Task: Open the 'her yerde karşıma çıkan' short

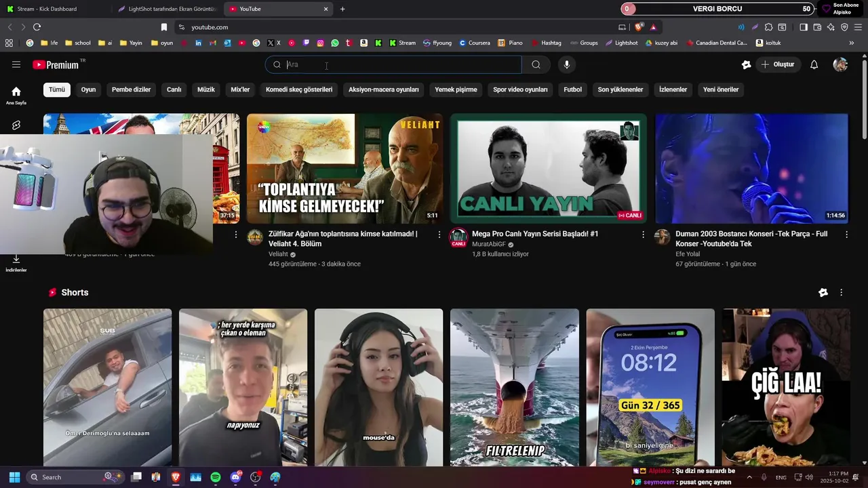Action: point(243,388)
